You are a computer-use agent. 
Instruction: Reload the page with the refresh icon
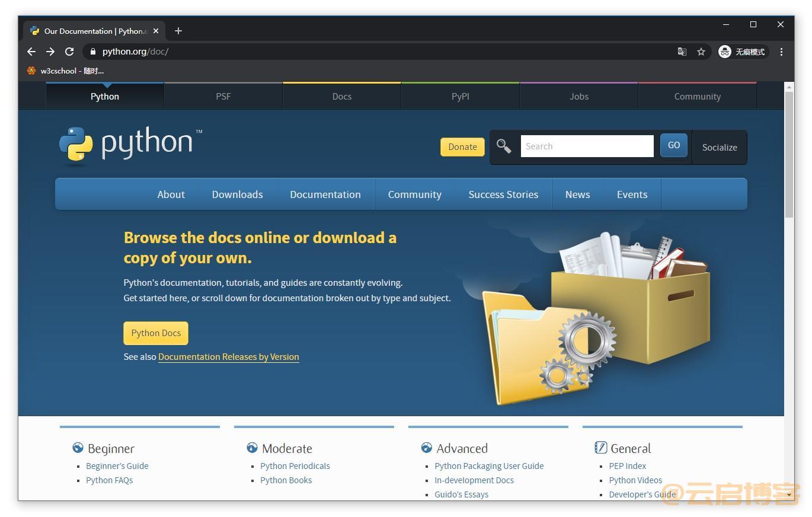pyautogui.click(x=69, y=52)
